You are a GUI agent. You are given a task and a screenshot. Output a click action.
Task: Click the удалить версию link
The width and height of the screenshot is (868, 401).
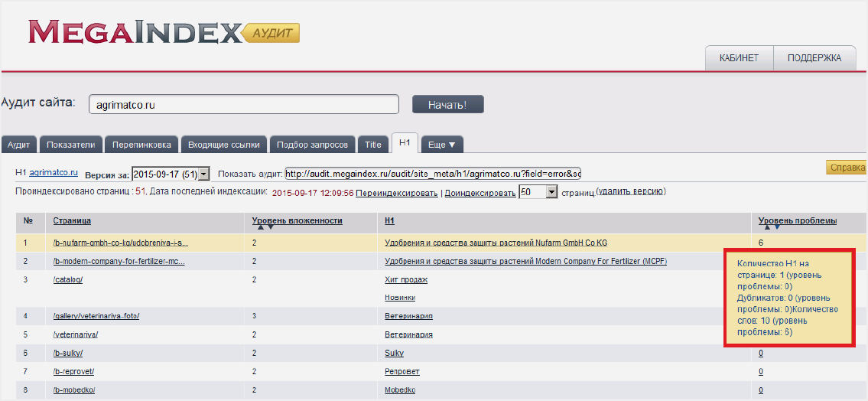click(x=630, y=191)
